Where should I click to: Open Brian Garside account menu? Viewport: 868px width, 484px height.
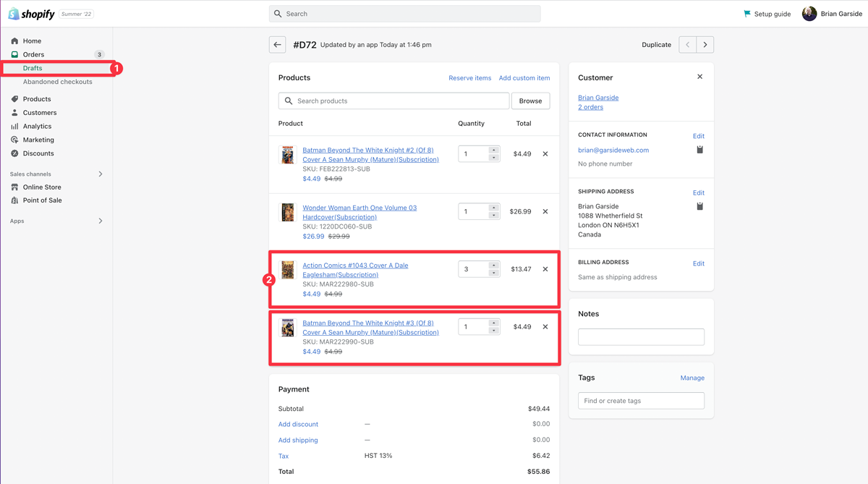click(x=832, y=14)
